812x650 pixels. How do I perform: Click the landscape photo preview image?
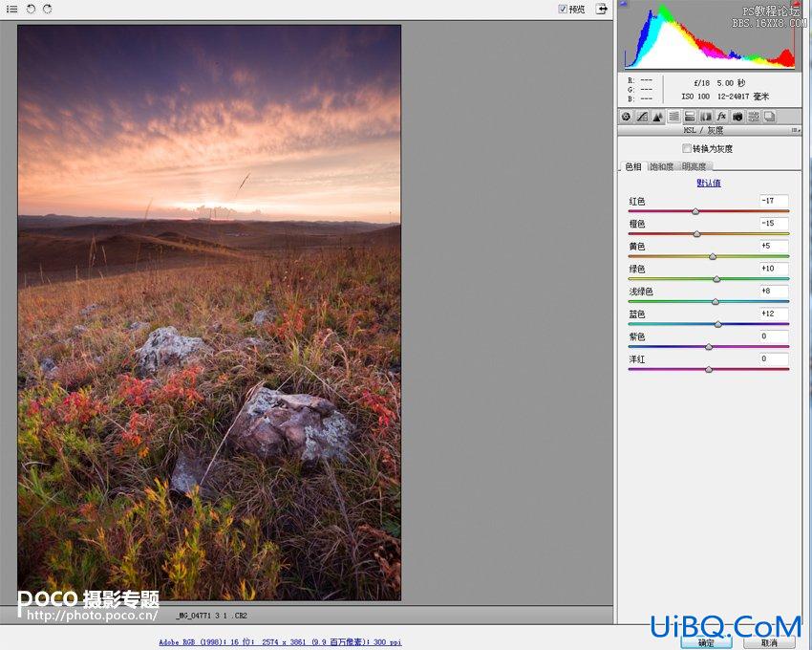(x=209, y=313)
